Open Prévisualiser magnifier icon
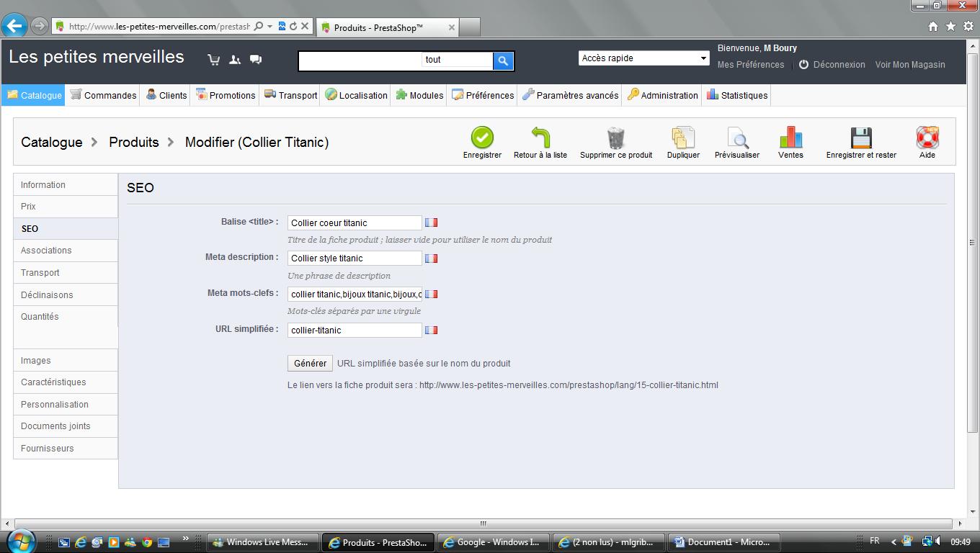The image size is (980, 553). 737,137
